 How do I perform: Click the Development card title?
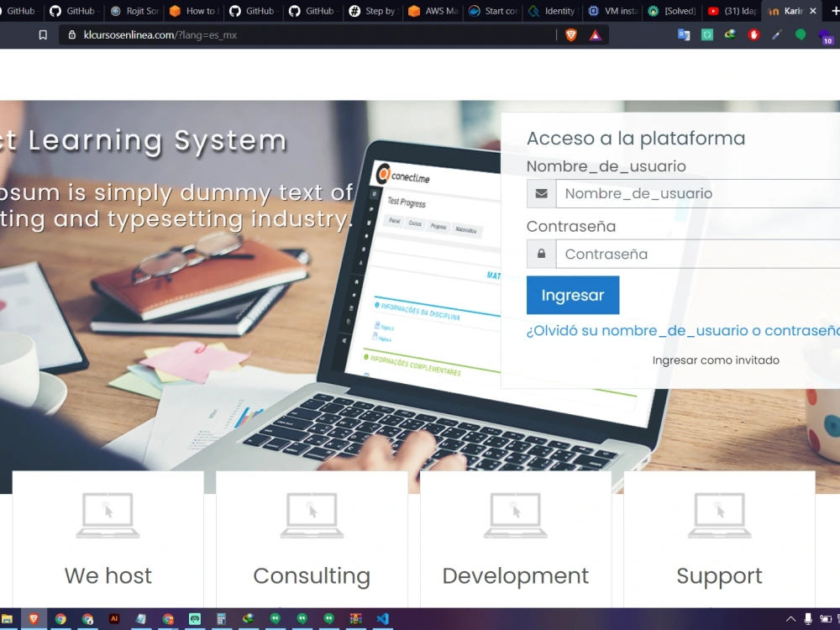[x=516, y=576]
